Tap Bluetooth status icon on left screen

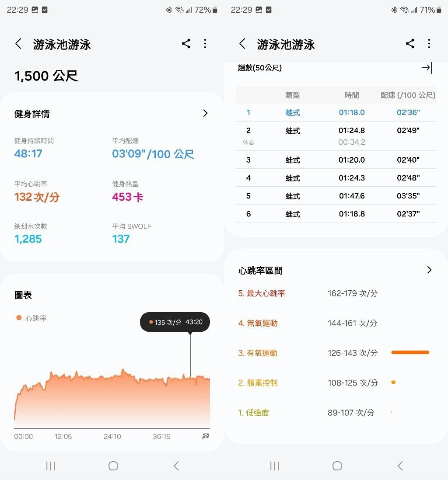(169, 10)
